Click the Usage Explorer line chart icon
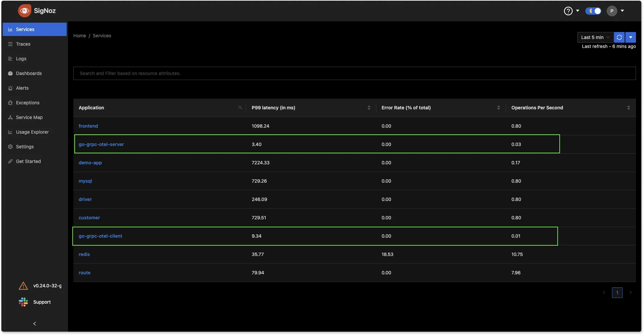Viewport: 644px width, 335px height. coord(10,132)
